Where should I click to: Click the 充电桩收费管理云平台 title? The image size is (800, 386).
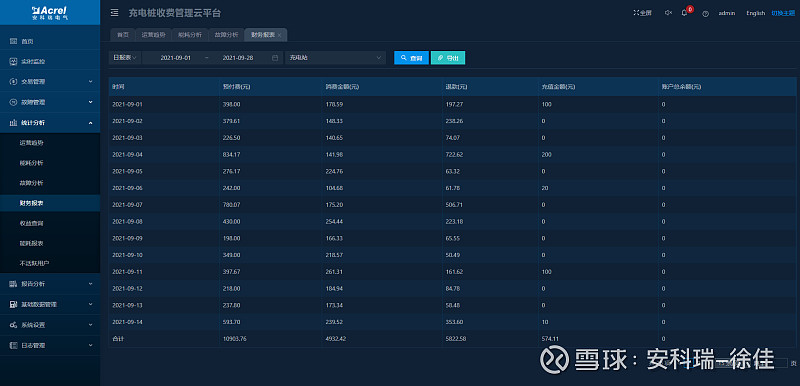[x=175, y=13]
